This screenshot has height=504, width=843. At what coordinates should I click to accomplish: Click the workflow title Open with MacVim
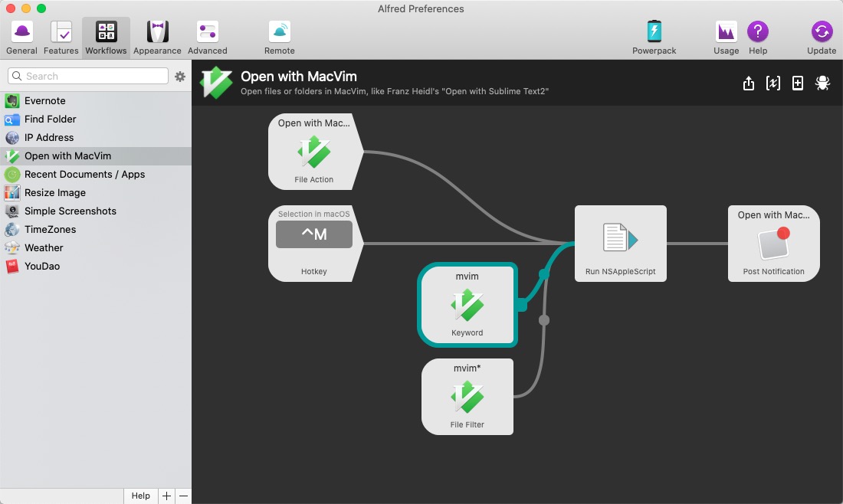point(298,77)
